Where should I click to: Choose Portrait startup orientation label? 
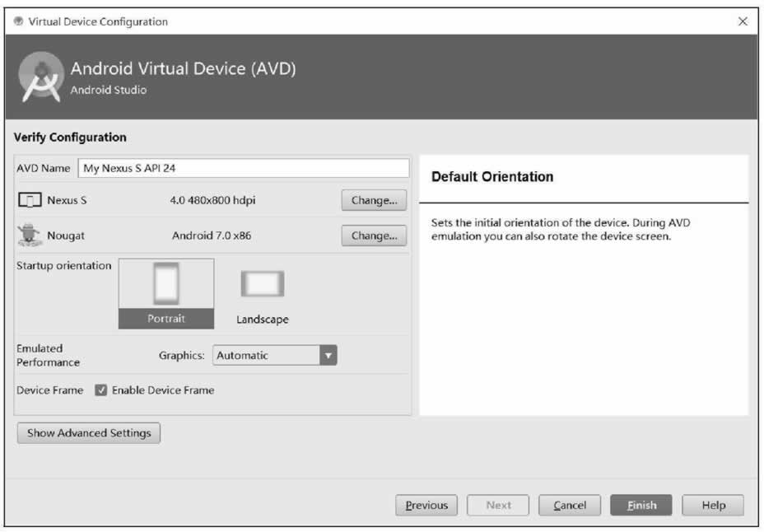pos(166,319)
